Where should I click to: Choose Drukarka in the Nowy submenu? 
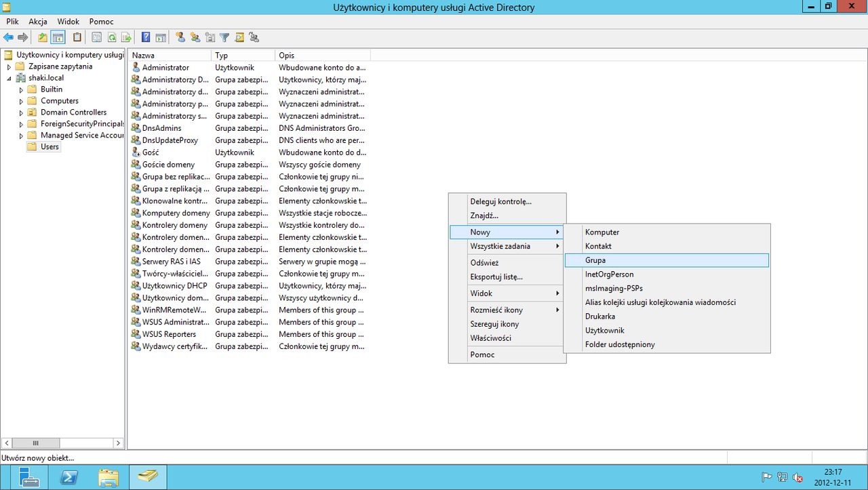coord(667,317)
